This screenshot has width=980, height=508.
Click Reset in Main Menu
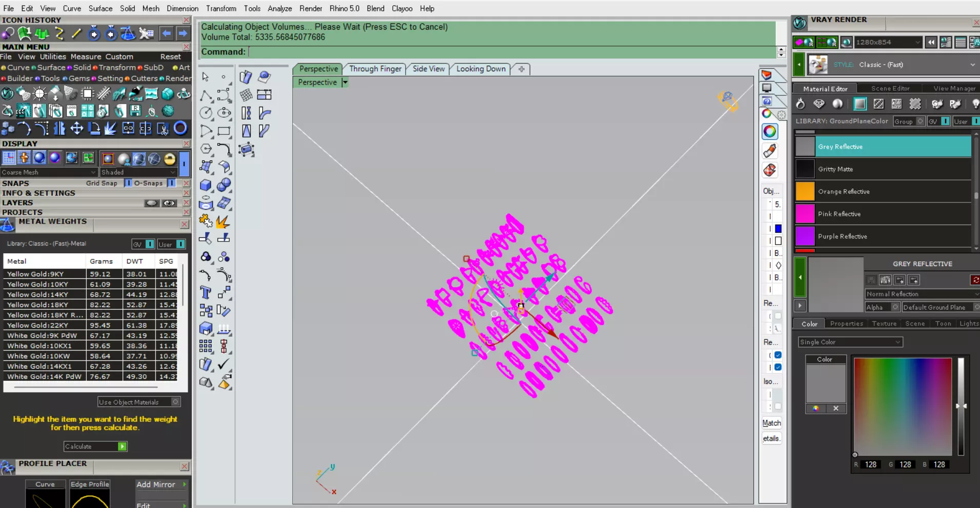click(x=170, y=57)
